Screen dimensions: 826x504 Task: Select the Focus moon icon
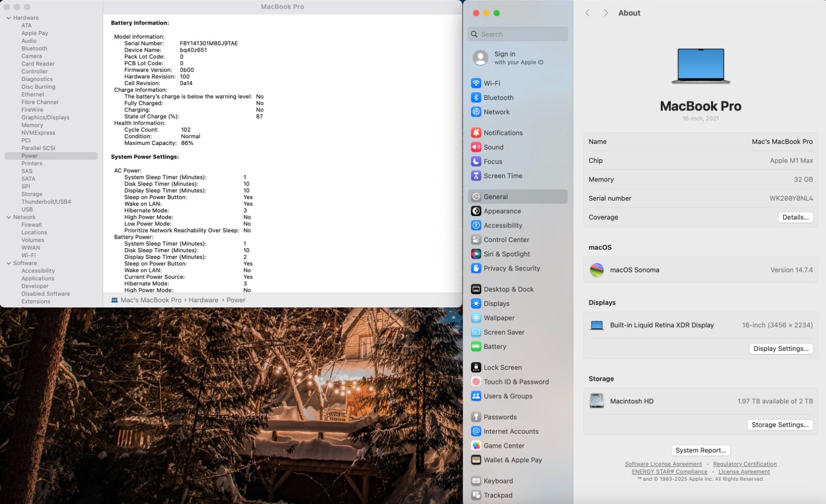pos(476,161)
